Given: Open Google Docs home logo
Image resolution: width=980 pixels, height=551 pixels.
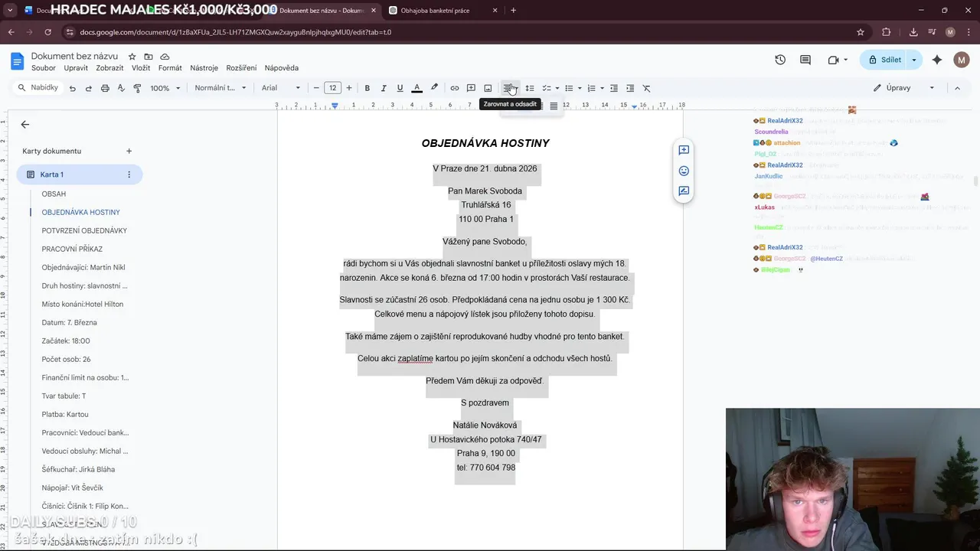Looking at the screenshot, I should pos(18,61).
